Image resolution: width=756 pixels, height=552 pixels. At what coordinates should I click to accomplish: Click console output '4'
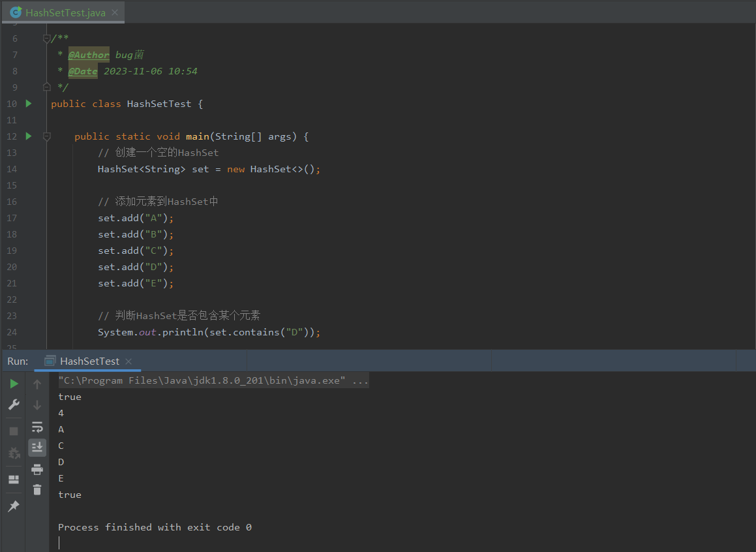click(61, 413)
